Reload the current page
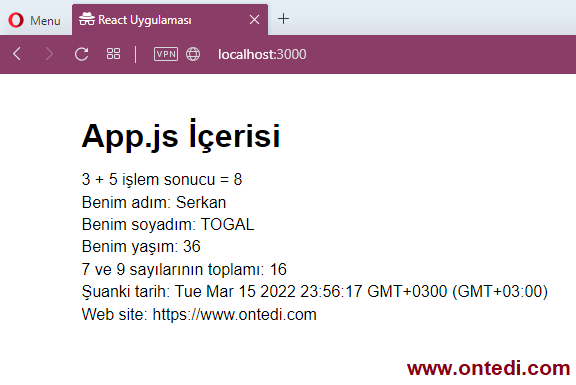 tap(81, 54)
